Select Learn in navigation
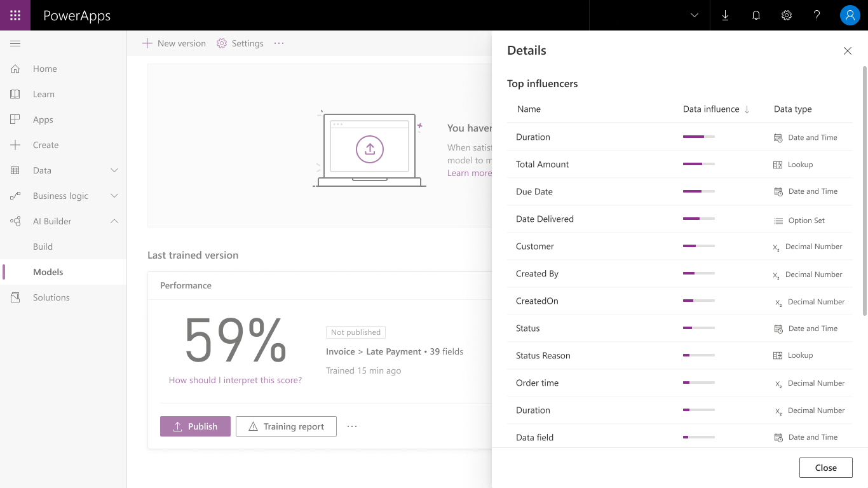The height and width of the screenshot is (488, 868). [44, 94]
